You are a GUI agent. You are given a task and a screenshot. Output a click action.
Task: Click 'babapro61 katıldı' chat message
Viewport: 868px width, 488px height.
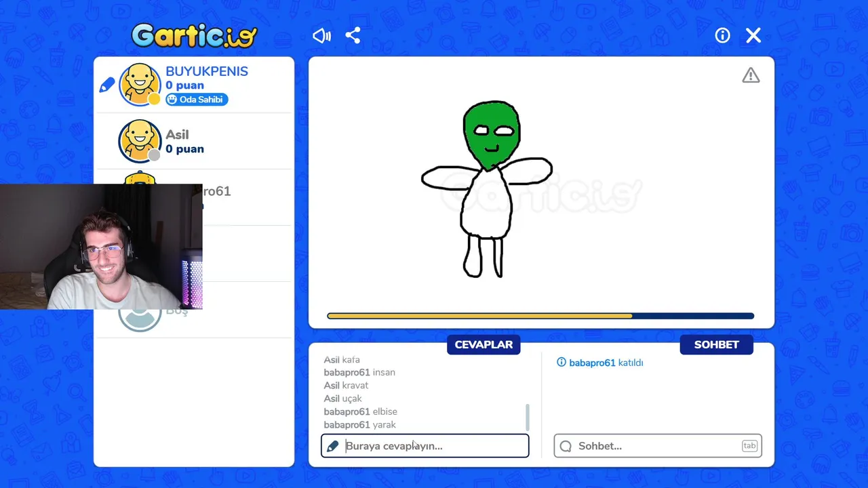(606, 363)
